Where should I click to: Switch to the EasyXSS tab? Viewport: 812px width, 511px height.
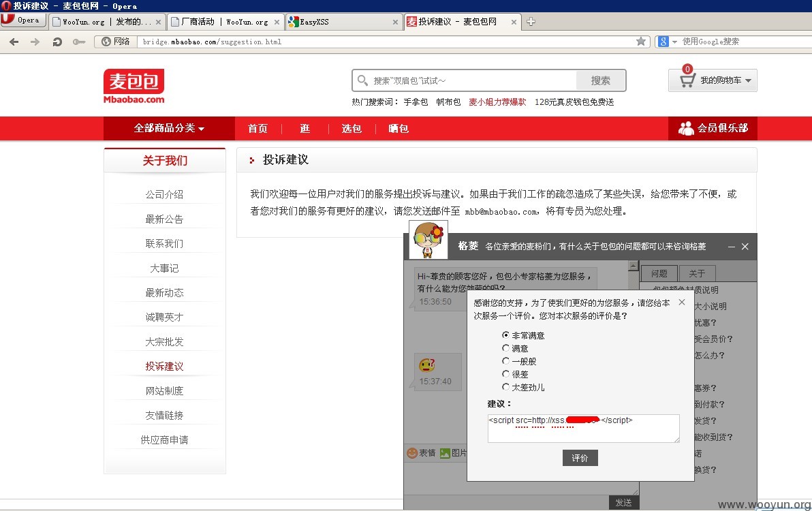[343, 22]
